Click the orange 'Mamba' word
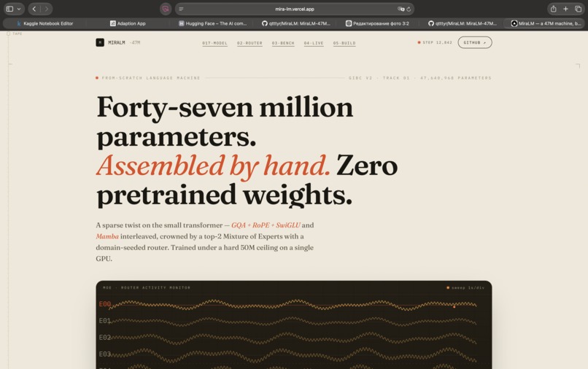The height and width of the screenshot is (369, 588). pos(107,236)
